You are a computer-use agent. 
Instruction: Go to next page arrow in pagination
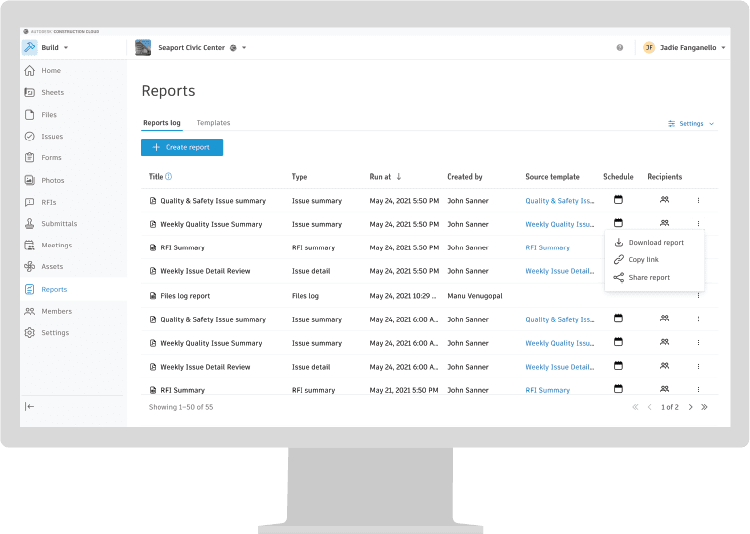(x=690, y=407)
